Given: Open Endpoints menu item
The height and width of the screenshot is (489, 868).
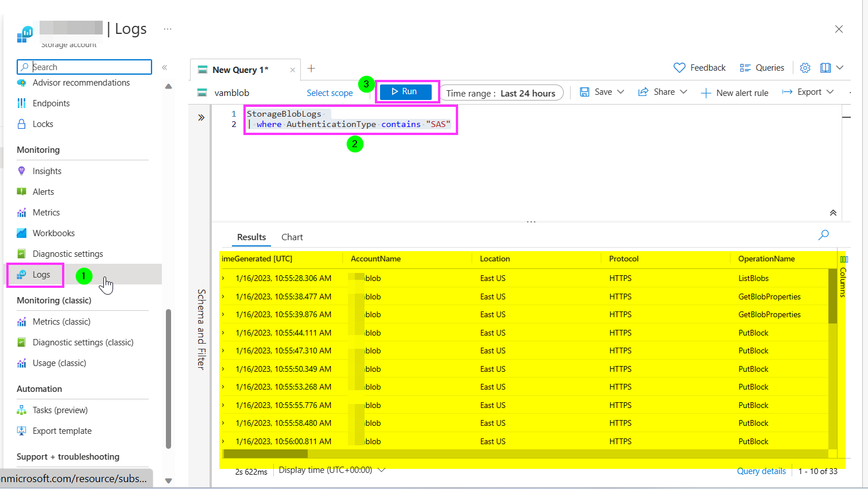Looking at the screenshot, I should point(51,103).
